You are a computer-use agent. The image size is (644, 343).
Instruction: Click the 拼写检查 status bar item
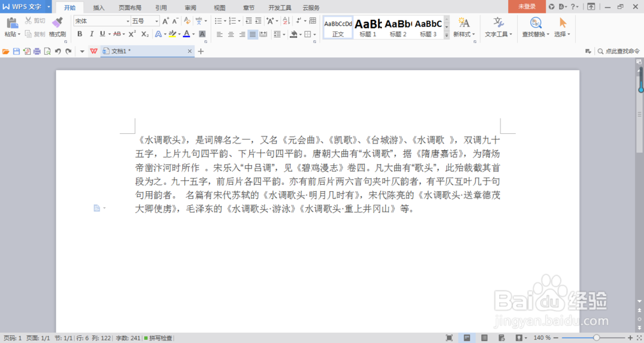coord(158,338)
